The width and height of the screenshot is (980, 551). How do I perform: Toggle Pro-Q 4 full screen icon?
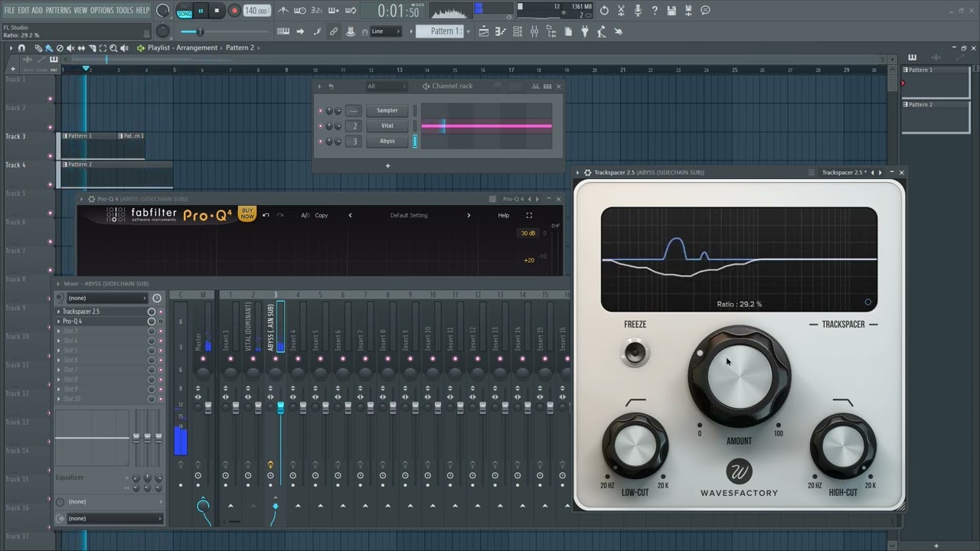[x=529, y=215]
